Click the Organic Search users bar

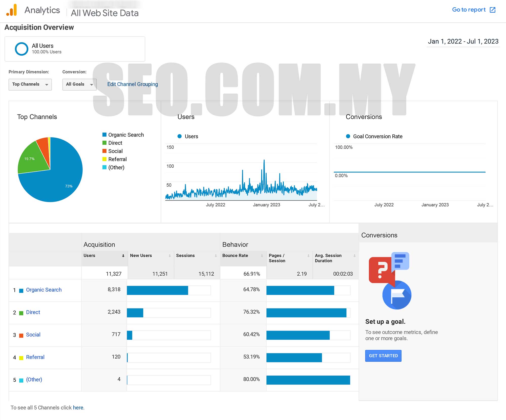point(157,290)
